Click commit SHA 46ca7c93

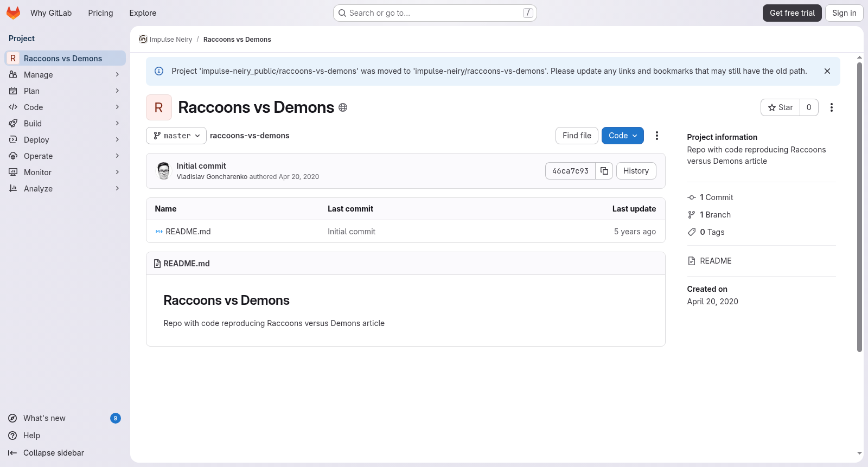tap(570, 171)
